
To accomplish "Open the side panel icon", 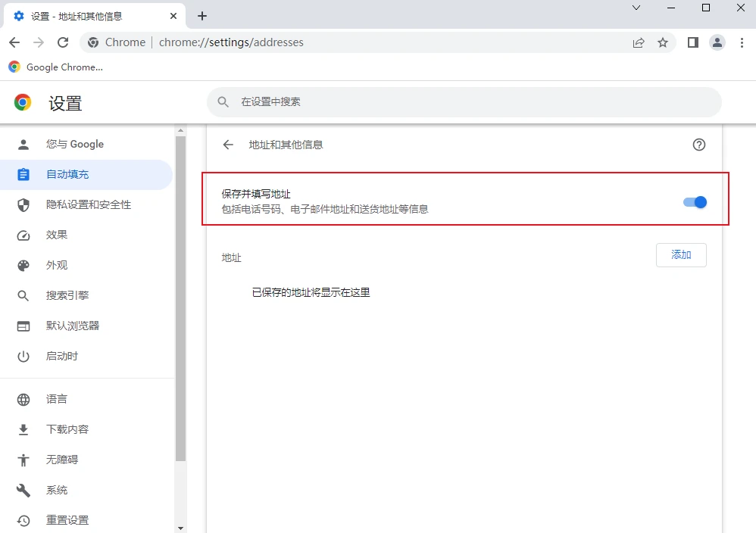I will click(x=693, y=42).
